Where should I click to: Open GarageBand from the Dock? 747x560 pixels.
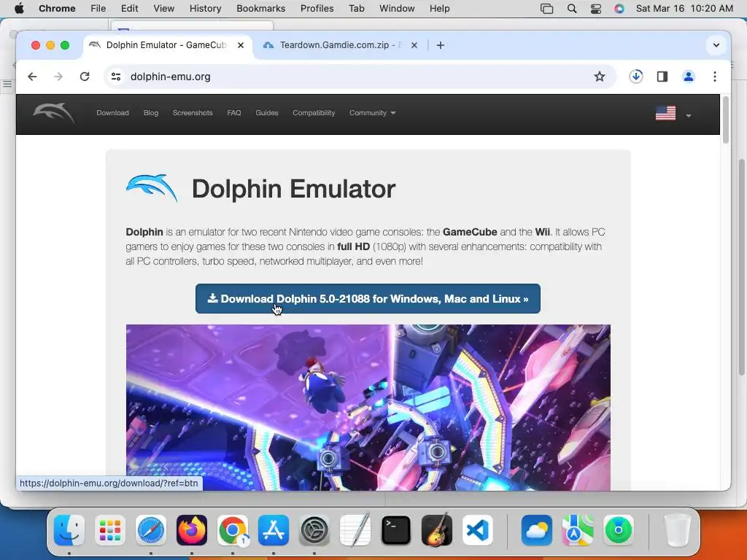[x=437, y=530]
